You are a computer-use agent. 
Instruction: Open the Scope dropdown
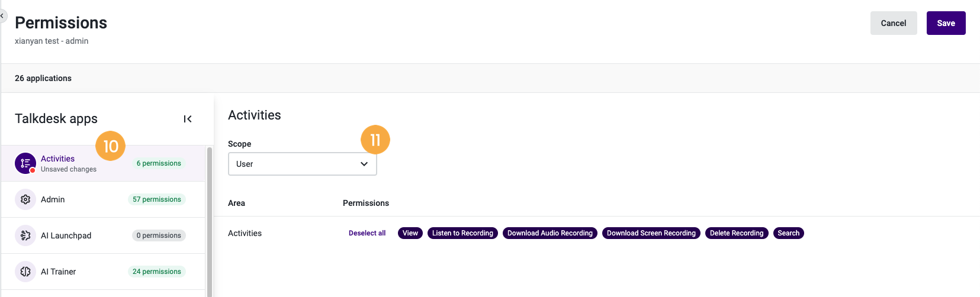click(303, 164)
